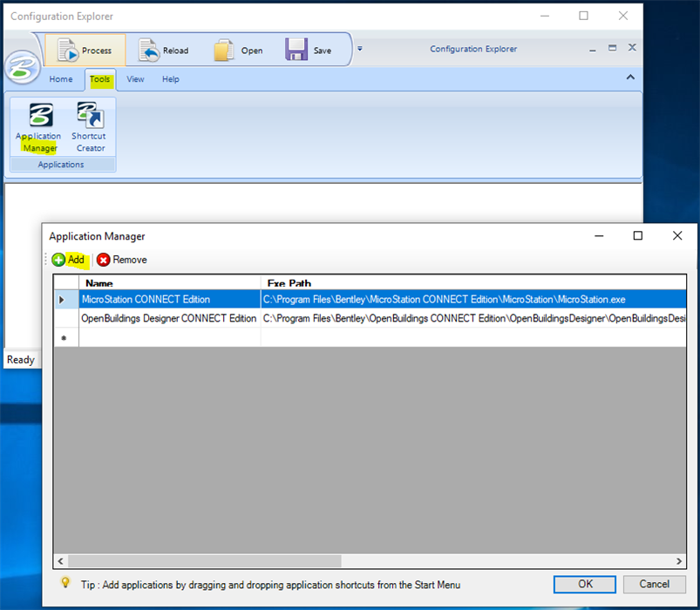Screen dimensions: 700x610
Task: Click the new row asterisk selector
Action: click(66, 337)
